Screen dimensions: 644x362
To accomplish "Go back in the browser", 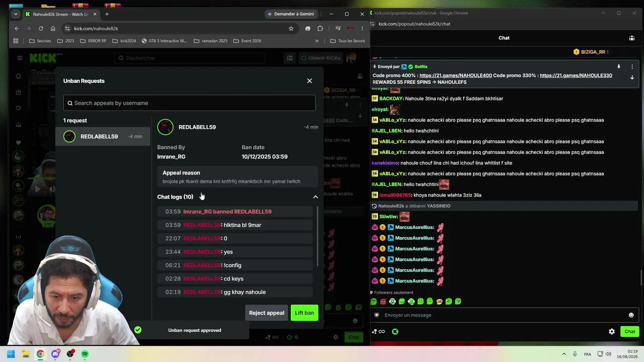I will [17, 29].
